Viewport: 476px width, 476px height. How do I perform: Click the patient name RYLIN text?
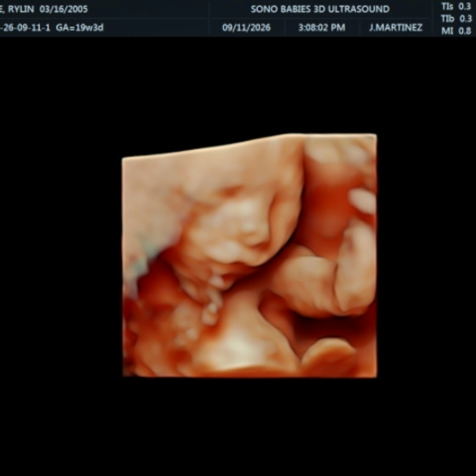(x=21, y=9)
